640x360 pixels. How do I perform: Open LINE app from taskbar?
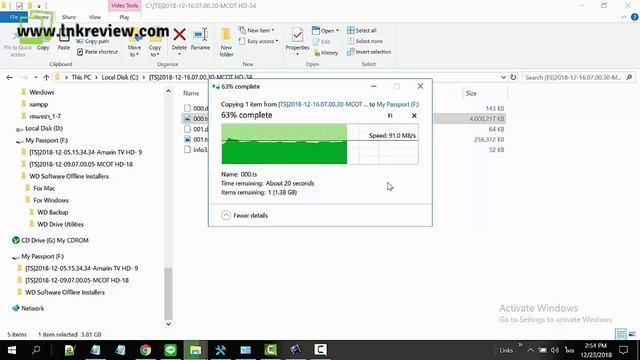click(170, 350)
